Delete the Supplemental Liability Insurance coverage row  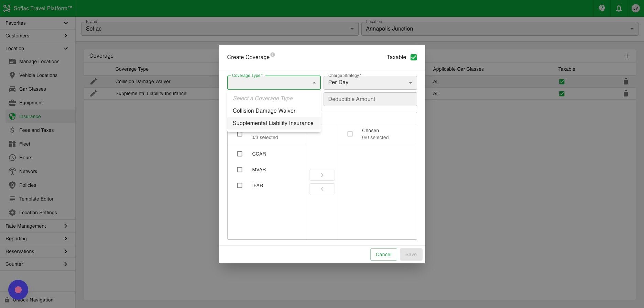[x=626, y=93]
